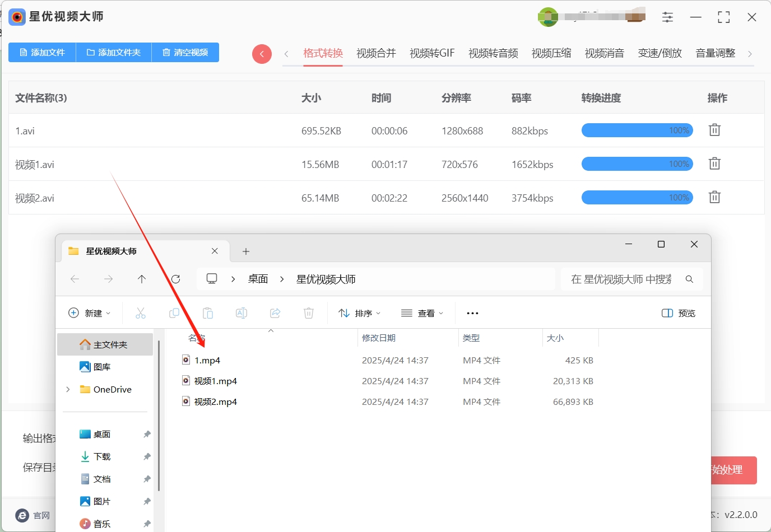
Task: Expand the OneDrive tree node
Action: tap(68, 389)
